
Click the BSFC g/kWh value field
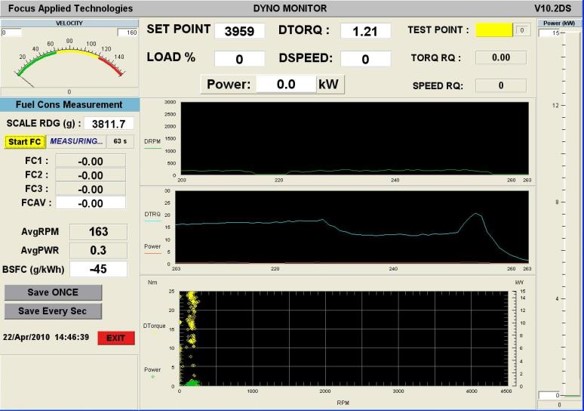click(98, 269)
